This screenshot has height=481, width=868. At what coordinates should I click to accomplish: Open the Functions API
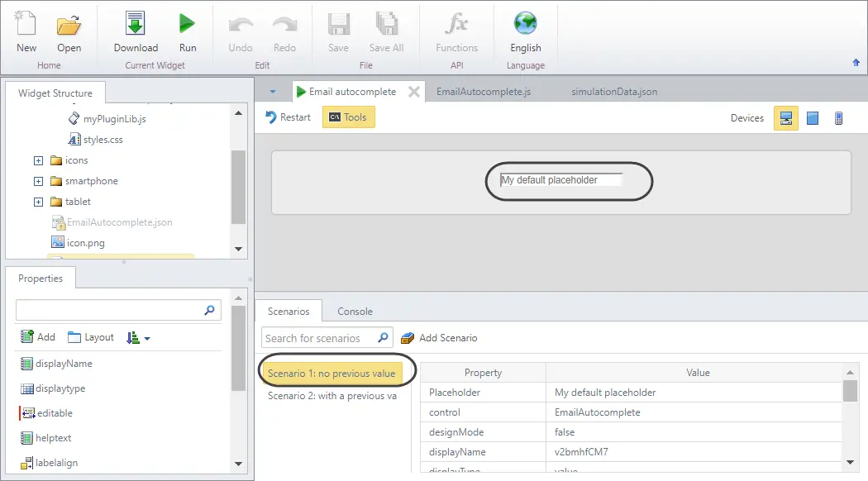click(456, 31)
